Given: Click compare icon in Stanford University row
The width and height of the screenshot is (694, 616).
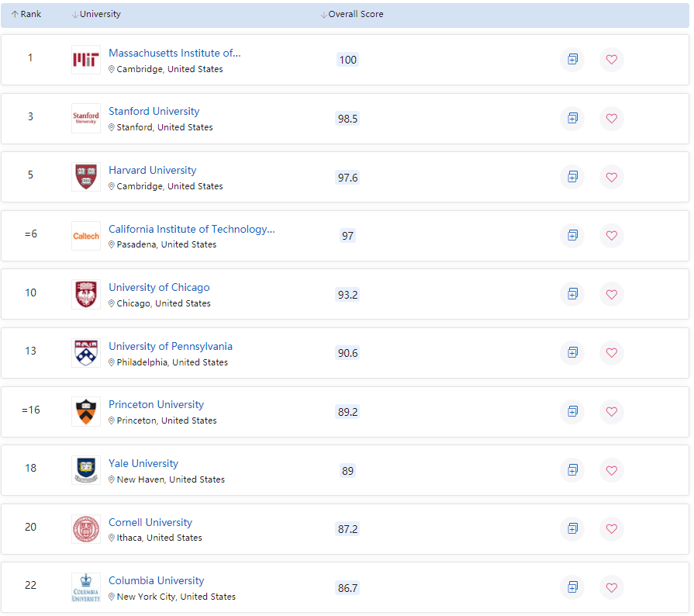Looking at the screenshot, I should coord(572,119).
